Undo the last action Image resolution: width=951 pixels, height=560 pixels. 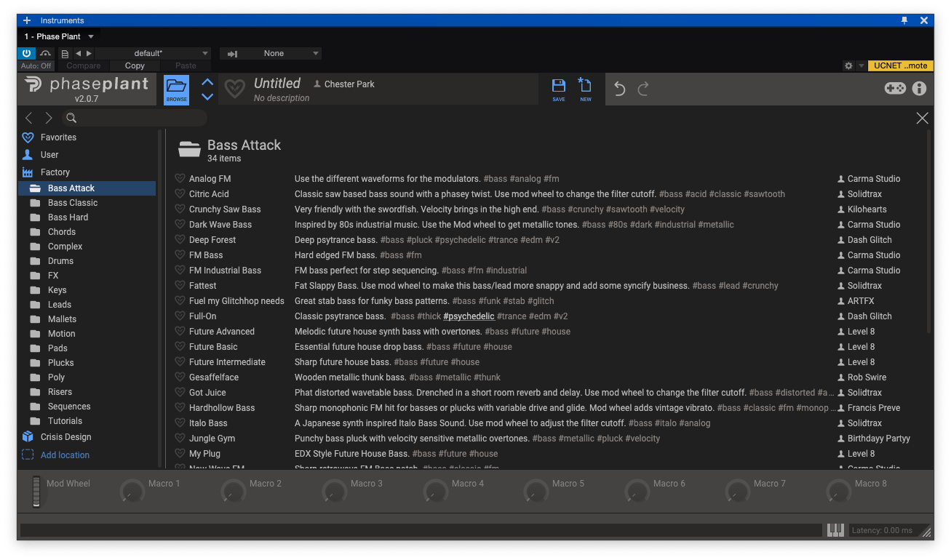pyautogui.click(x=619, y=89)
